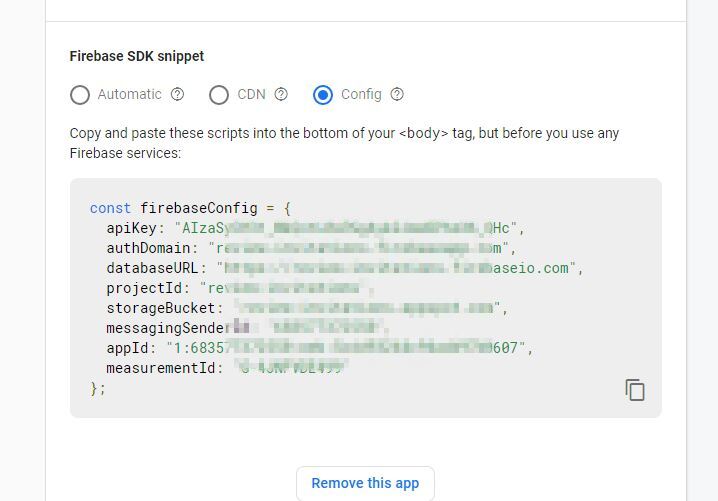Viewport: 718px width, 501px height.
Task: Select the CDN radio button
Action: [x=219, y=95]
